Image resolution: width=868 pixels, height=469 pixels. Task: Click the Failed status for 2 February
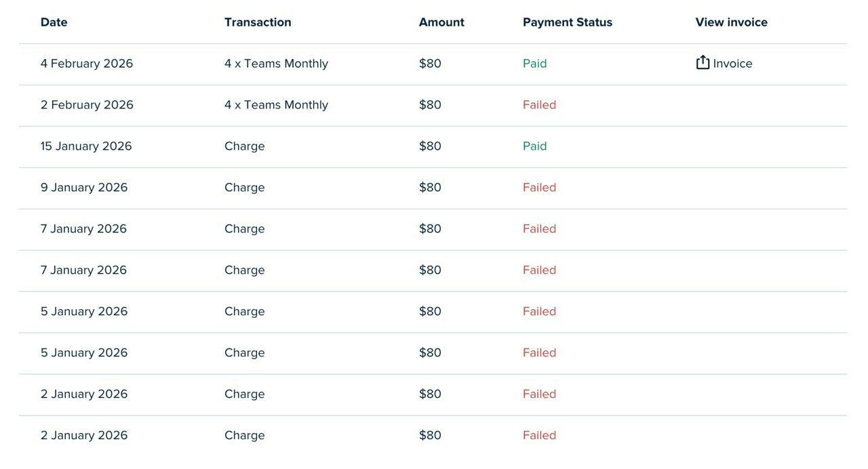(x=539, y=105)
